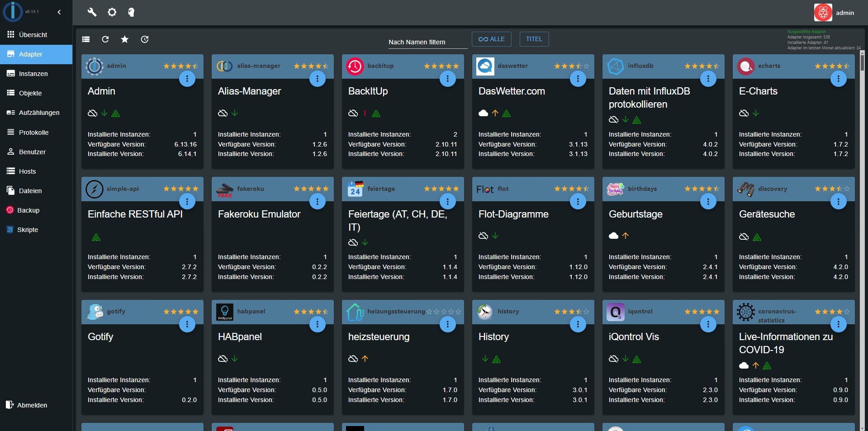The height and width of the screenshot is (431, 868).
Task: Open the wrench system settings icon
Action: click(92, 12)
